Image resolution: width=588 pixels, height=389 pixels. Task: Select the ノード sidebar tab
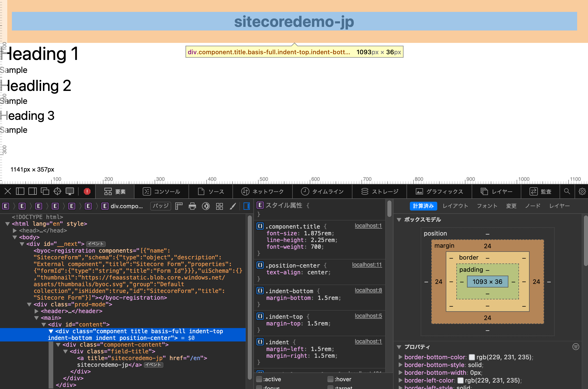click(x=533, y=206)
